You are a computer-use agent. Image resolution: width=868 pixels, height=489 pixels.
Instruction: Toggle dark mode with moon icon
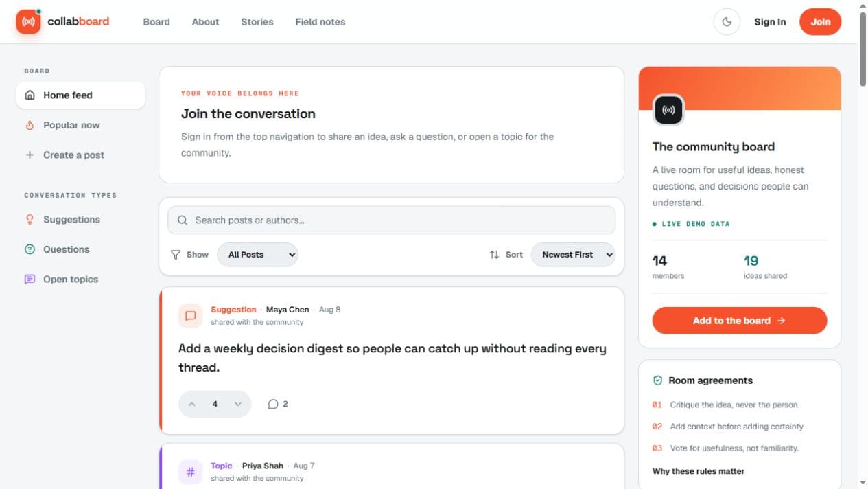pyautogui.click(x=727, y=22)
